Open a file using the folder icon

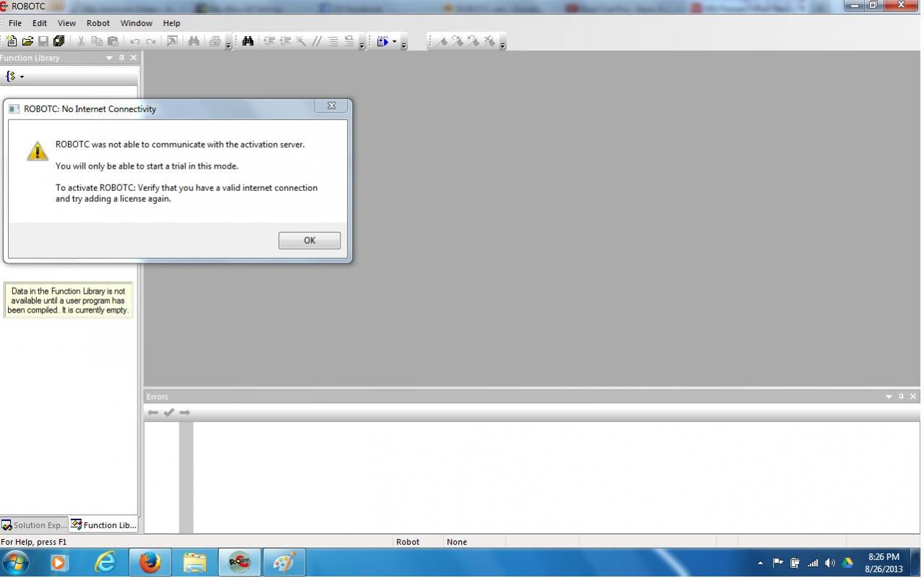27,41
